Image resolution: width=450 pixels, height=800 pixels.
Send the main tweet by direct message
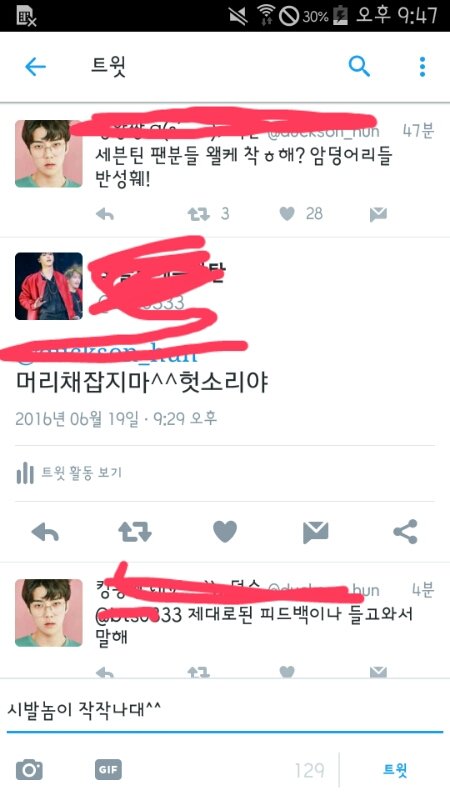point(315,533)
